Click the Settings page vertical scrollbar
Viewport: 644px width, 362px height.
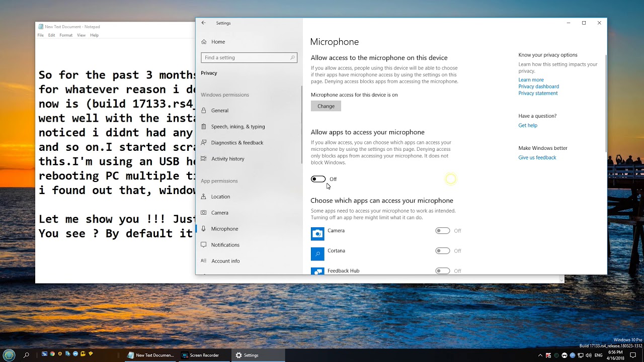tap(606, 103)
